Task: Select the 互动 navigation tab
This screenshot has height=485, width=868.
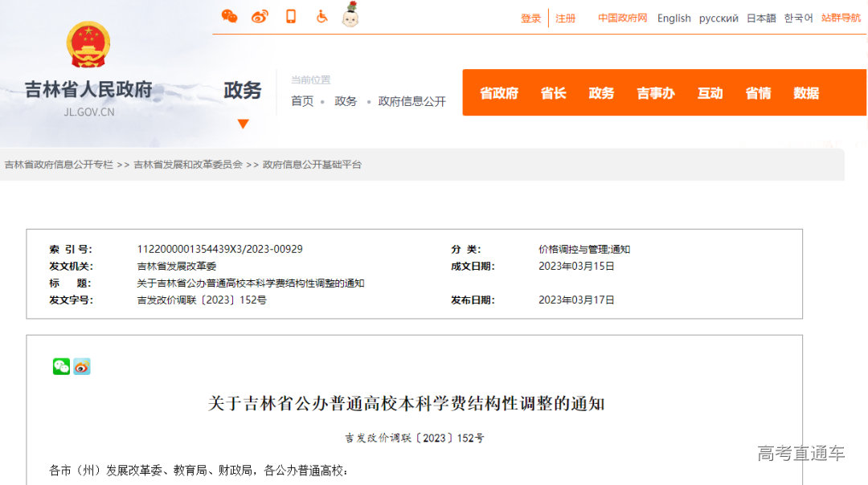Action: click(x=710, y=93)
